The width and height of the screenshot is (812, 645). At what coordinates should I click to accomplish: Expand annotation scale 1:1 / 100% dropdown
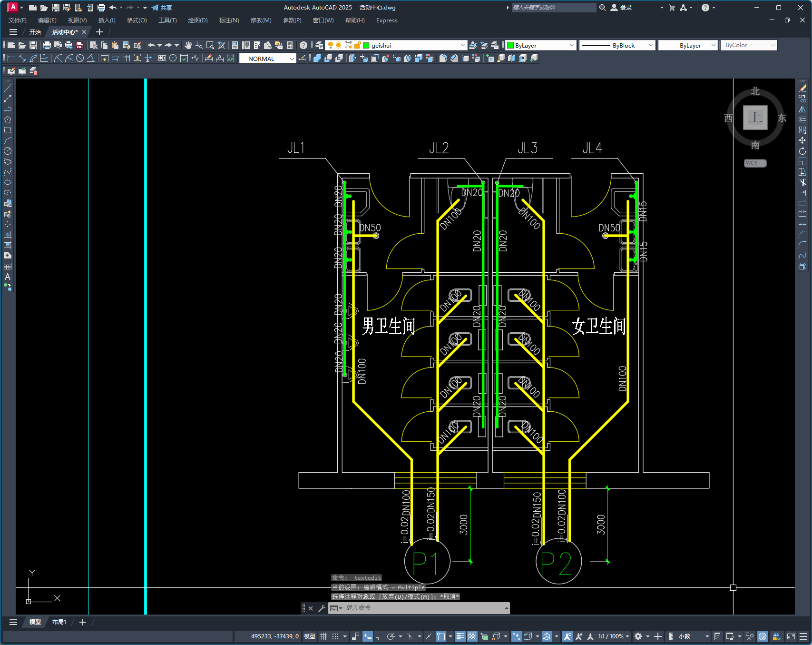pos(614,636)
